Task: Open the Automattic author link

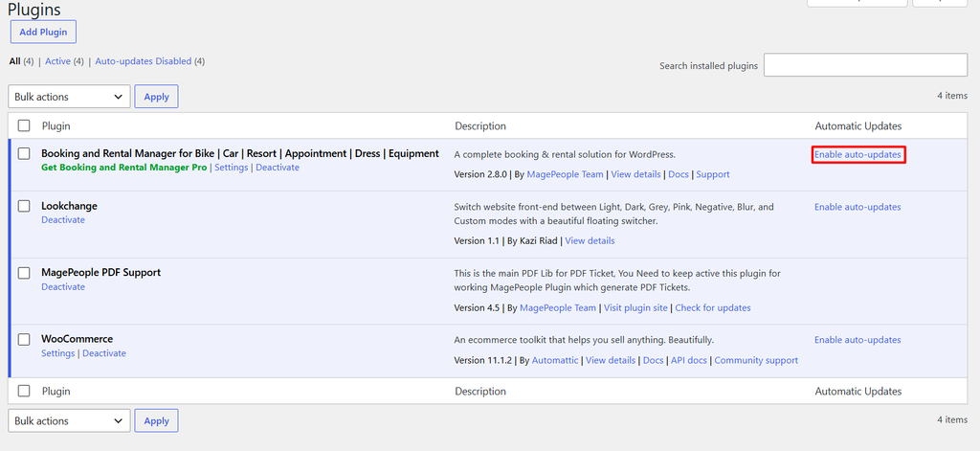Action: coord(555,360)
